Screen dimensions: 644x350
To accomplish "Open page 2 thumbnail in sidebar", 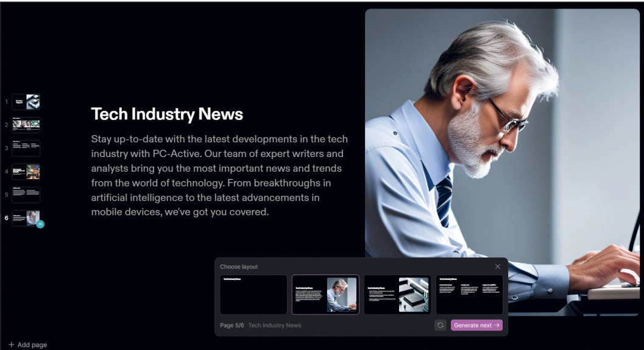I will (x=26, y=125).
